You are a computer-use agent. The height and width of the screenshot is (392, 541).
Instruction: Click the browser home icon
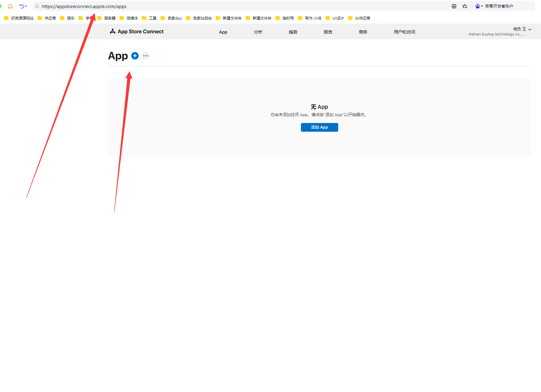click(10, 6)
